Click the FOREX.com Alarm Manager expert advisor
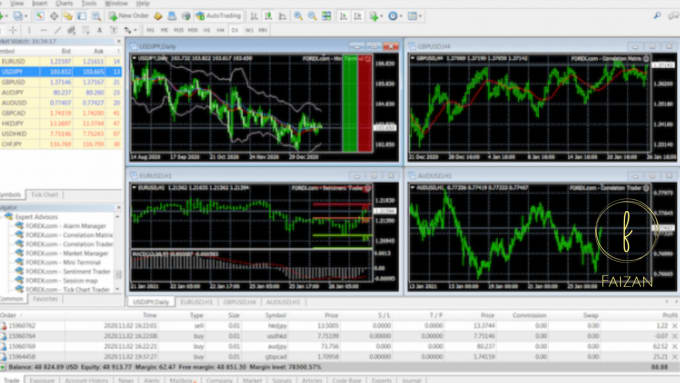680x383 pixels. tap(65, 226)
